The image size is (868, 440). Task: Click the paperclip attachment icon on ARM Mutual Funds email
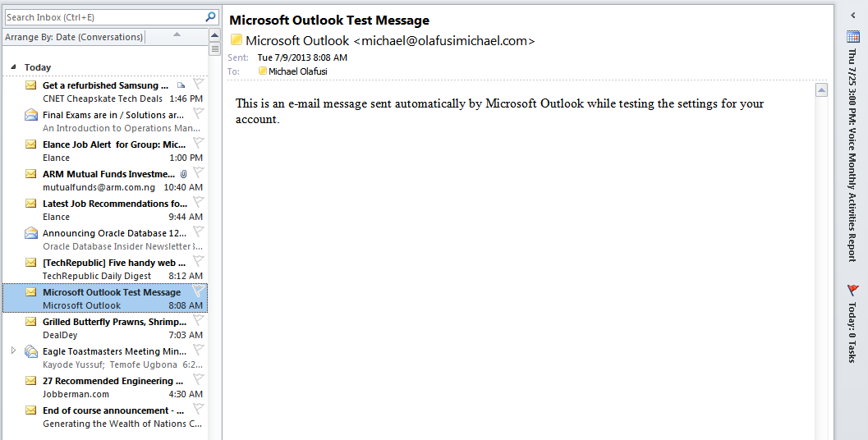pyautogui.click(x=184, y=174)
